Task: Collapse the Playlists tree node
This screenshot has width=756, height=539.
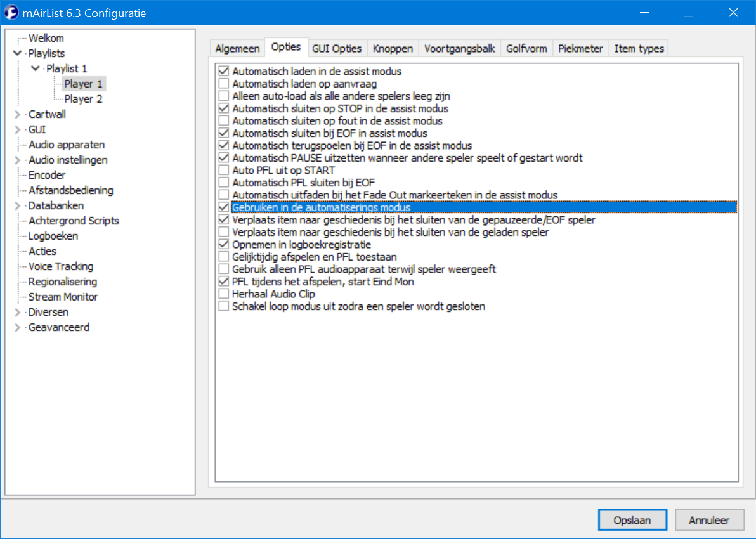Action: 17,54
